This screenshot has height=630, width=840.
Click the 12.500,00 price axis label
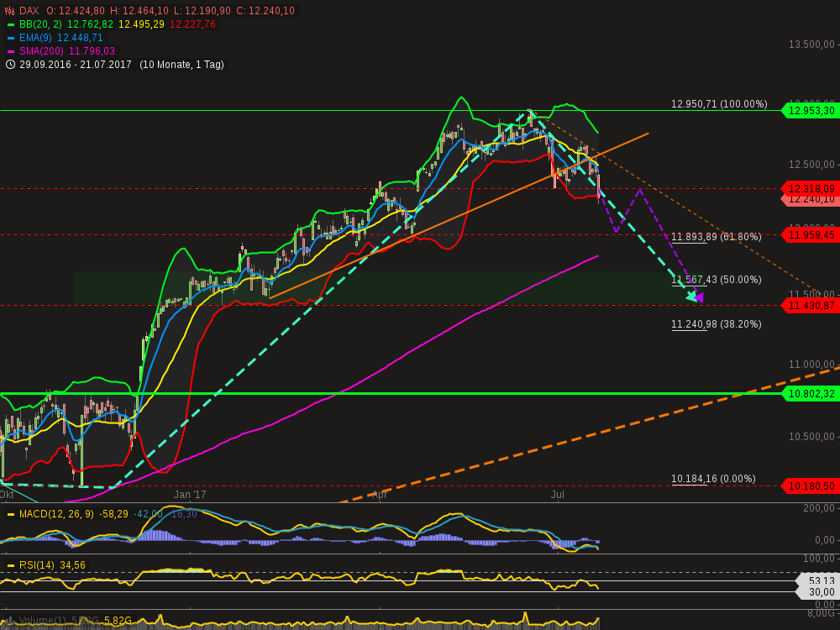tap(811, 165)
